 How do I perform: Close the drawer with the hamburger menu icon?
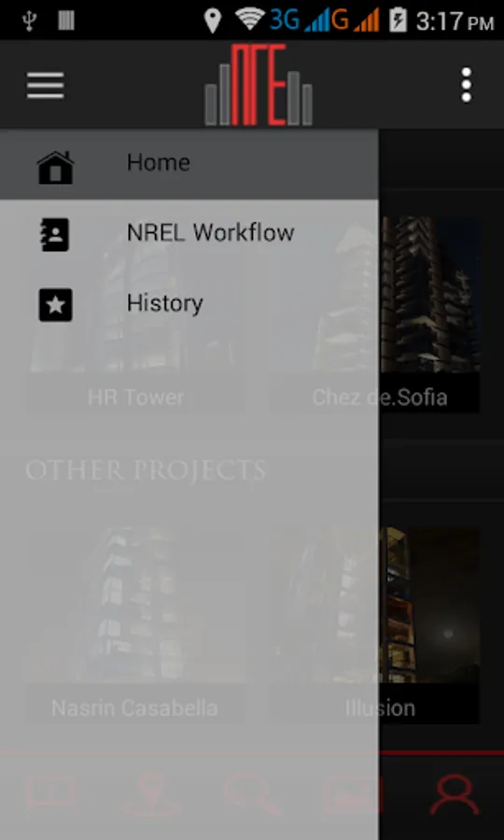46,85
